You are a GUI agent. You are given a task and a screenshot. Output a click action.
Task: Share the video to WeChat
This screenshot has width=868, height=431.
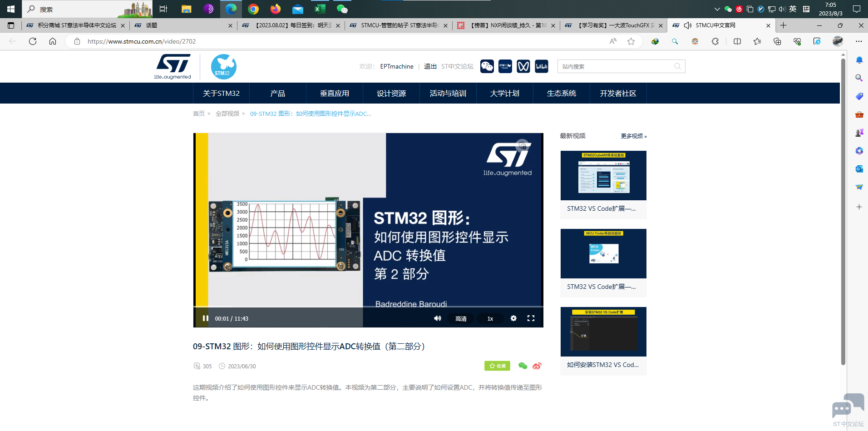tap(523, 366)
